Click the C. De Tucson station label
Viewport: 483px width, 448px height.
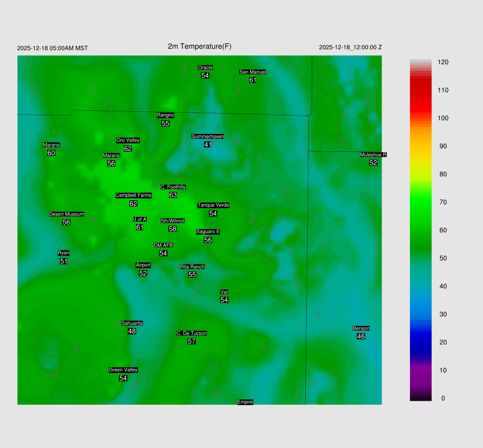pos(192,333)
